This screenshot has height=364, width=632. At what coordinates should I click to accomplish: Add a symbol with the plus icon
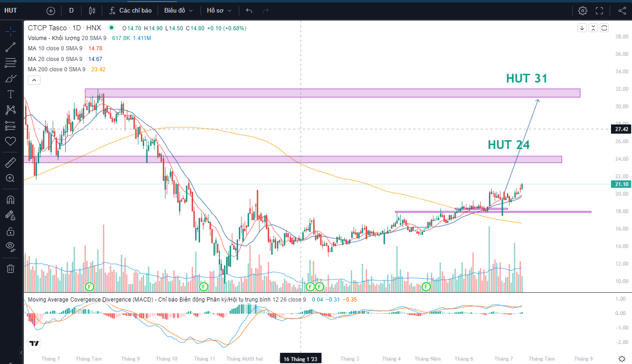(x=51, y=10)
